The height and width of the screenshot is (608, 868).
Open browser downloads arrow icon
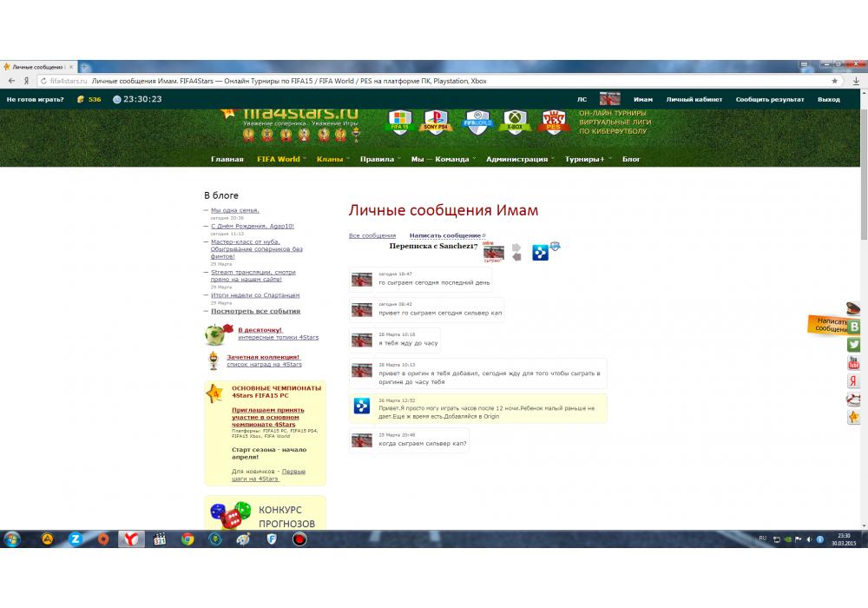pyautogui.click(x=856, y=81)
